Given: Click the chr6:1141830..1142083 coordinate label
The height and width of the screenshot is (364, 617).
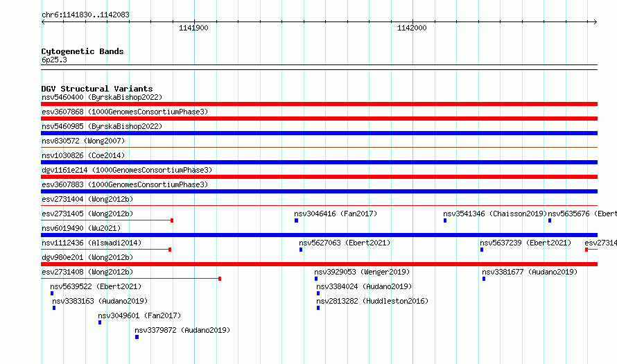Looking at the screenshot, I should (x=85, y=15).
